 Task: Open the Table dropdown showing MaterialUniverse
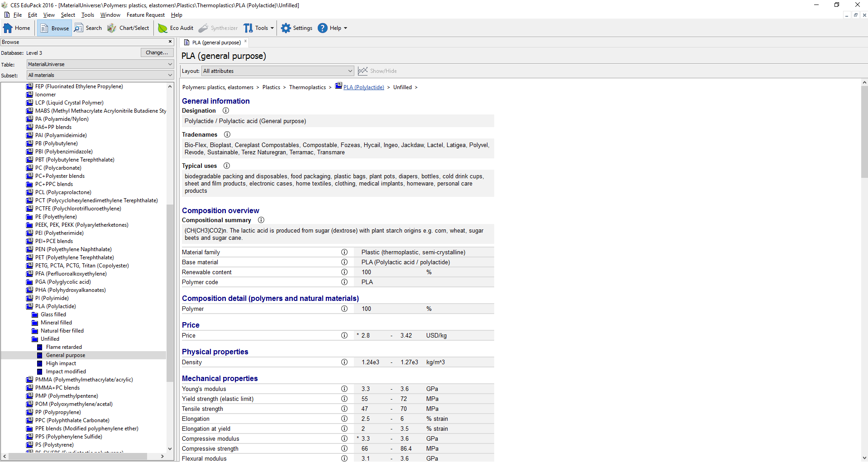click(x=100, y=64)
